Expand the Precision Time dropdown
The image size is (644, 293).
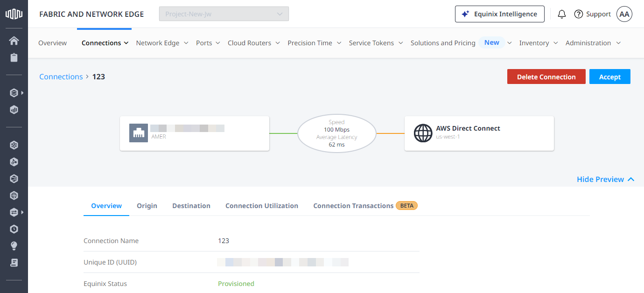[x=339, y=43]
